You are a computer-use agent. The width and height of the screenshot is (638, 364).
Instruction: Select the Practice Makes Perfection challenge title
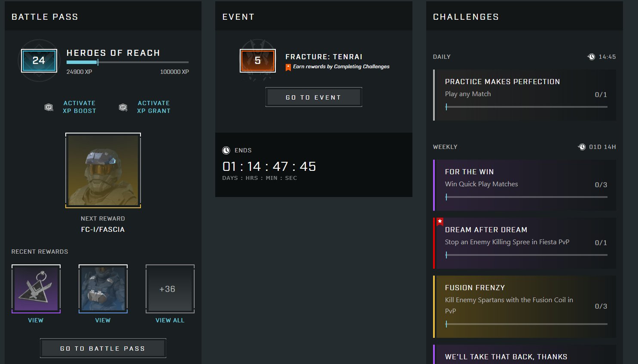pyautogui.click(x=502, y=82)
